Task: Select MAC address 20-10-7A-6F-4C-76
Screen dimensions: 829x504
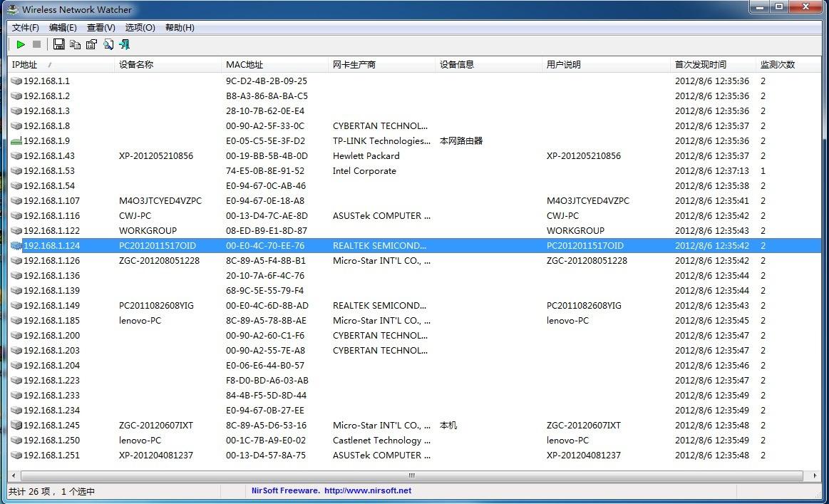Action: [265, 276]
